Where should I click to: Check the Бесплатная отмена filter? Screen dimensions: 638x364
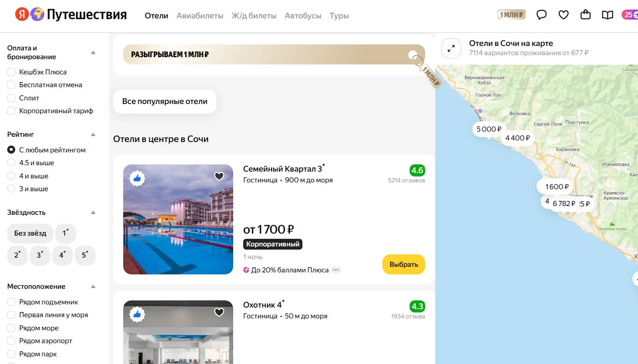(12, 85)
